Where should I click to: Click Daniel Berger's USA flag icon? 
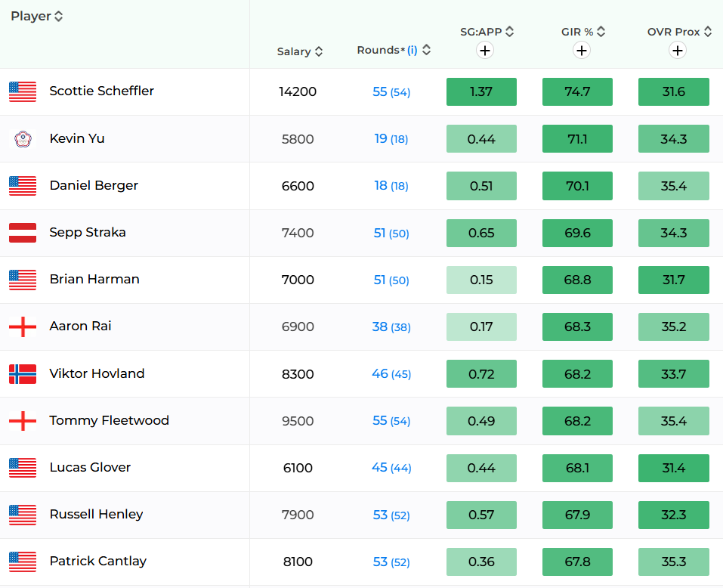click(23, 186)
